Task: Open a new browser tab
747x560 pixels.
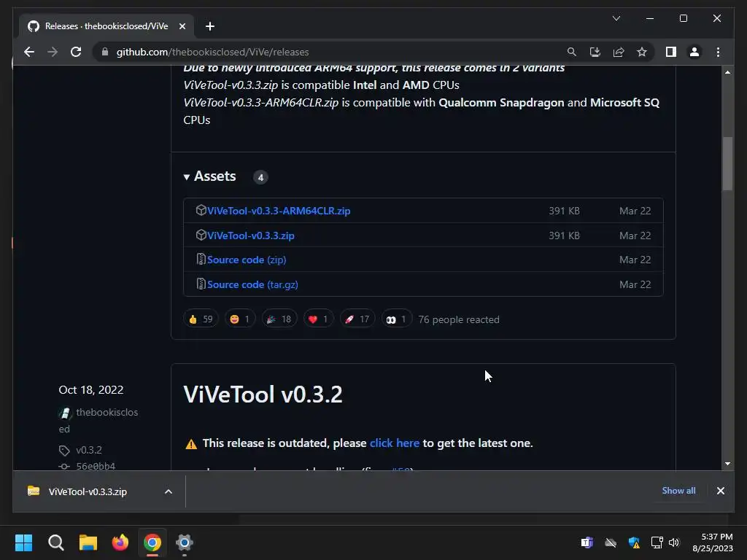Action: coord(209,26)
